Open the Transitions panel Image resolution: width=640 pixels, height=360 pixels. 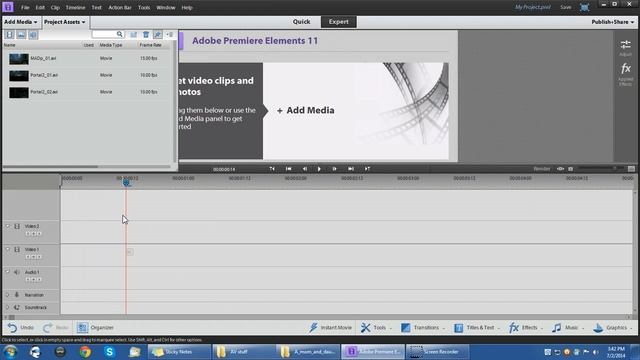tap(422, 327)
